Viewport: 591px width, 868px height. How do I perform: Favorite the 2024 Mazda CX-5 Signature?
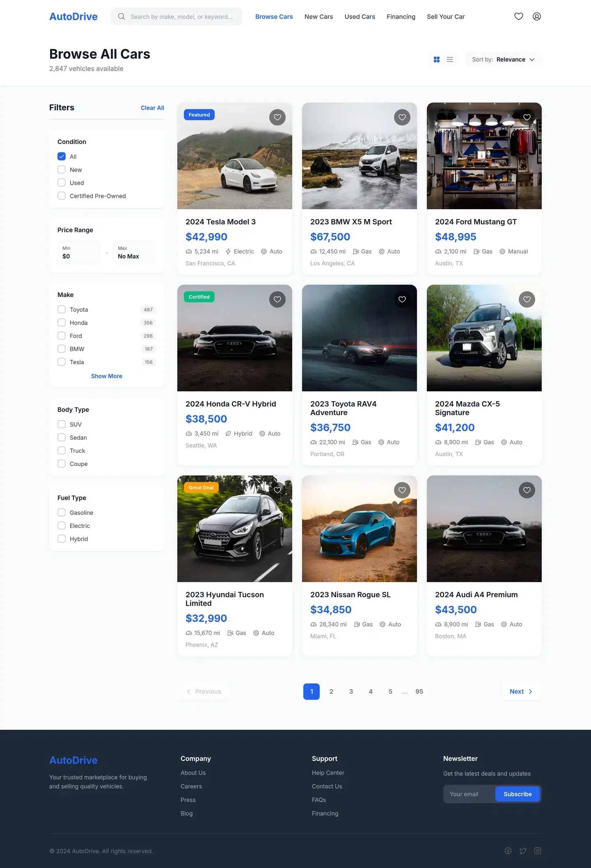[x=527, y=299]
